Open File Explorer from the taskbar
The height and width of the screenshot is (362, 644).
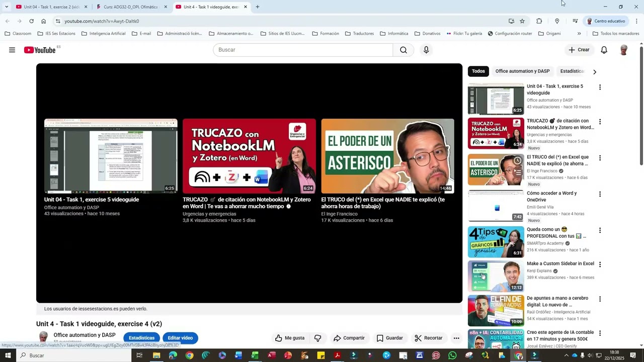[x=156, y=355]
